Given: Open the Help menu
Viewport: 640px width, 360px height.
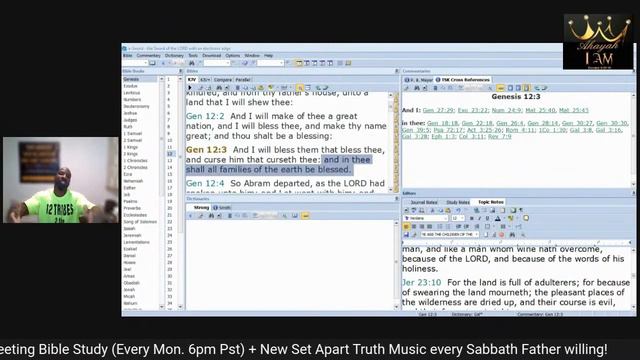Looking at the screenshot, I should (x=268, y=56).
